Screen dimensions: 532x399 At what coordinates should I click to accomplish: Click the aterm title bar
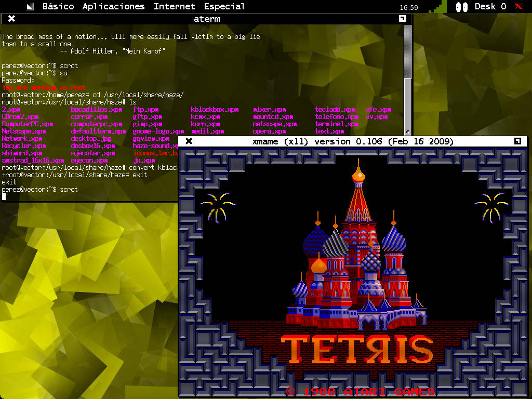click(207, 19)
